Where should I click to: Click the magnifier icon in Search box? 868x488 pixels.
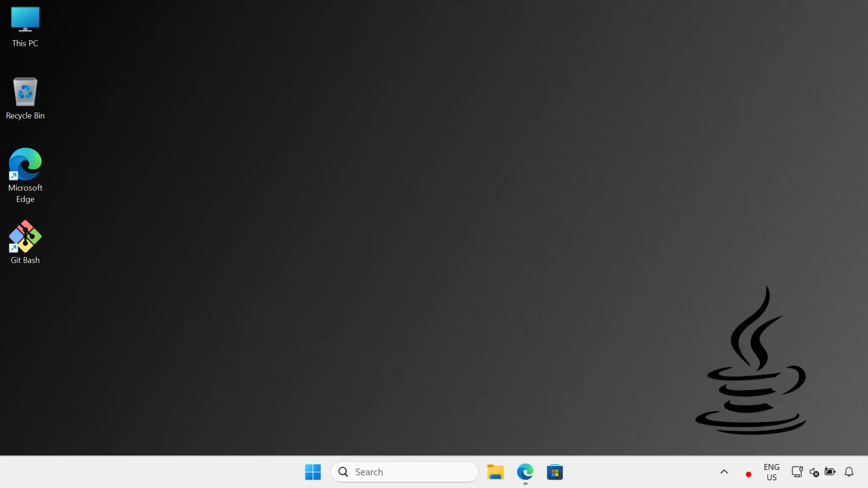tap(343, 472)
